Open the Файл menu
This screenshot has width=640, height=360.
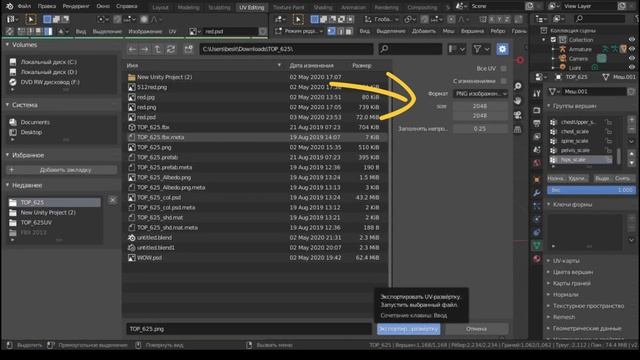click(24, 6)
